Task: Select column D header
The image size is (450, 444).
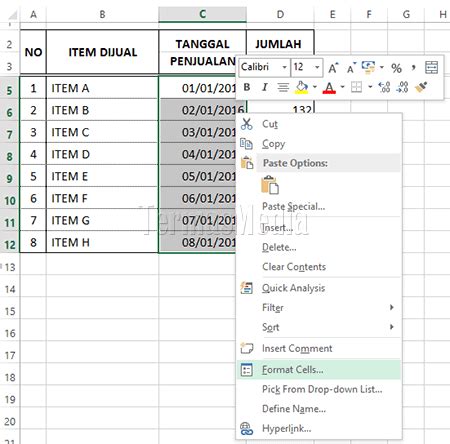Action: point(280,14)
